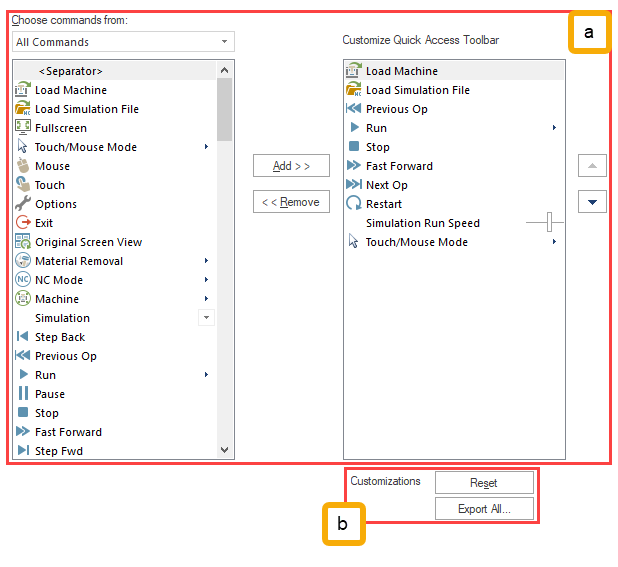Viewport: 618px width, 567px height.
Task: Select Load Simulation File in right list
Action: pyautogui.click(x=417, y=90)
